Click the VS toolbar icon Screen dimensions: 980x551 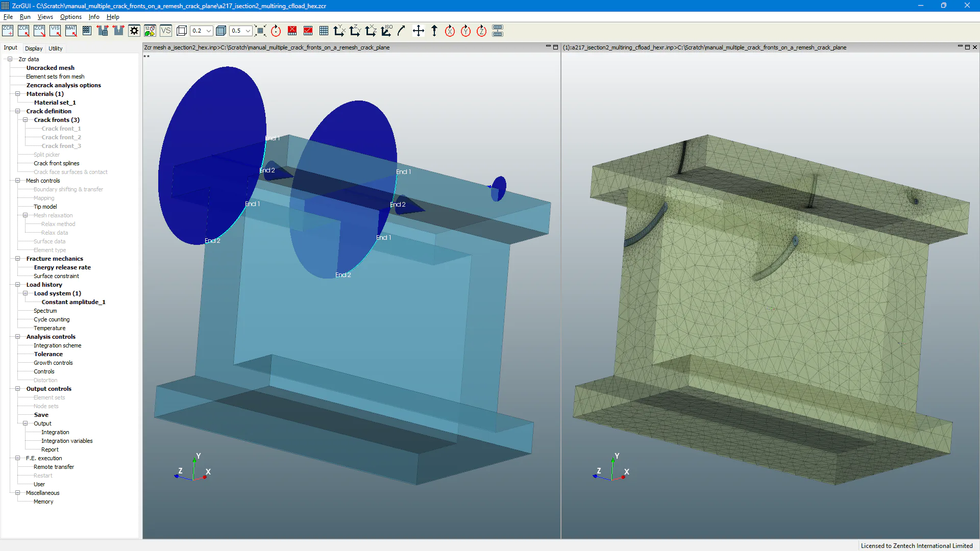click(166, 31)
